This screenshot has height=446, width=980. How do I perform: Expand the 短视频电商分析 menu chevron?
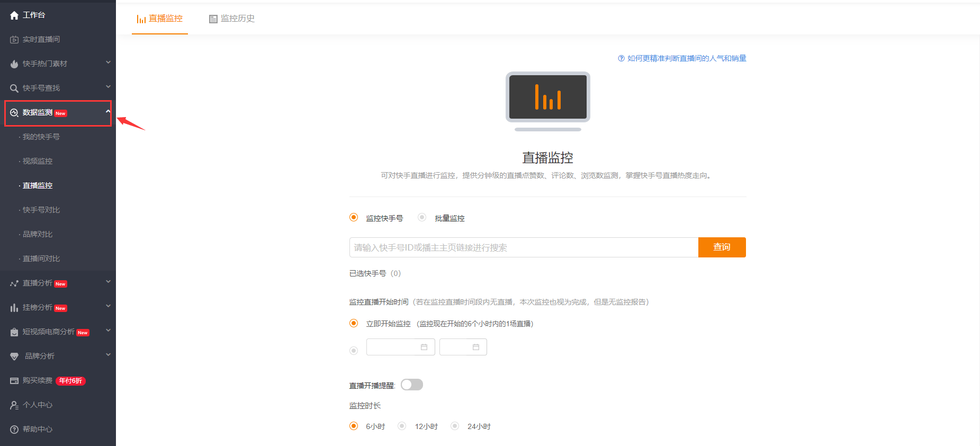click(108, 331)
